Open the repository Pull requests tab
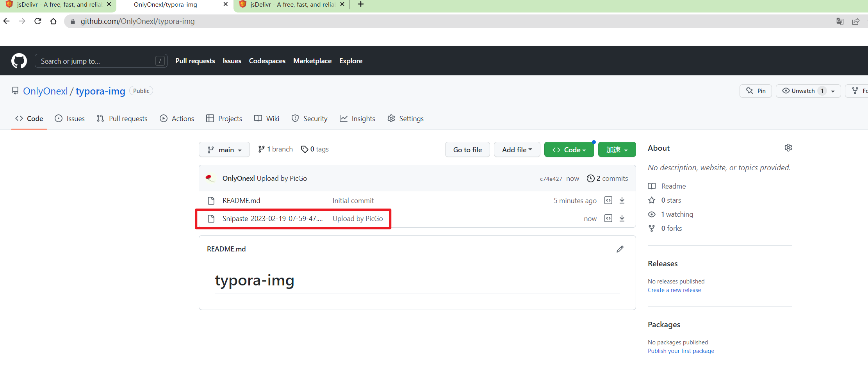868x376 pixels. click(122, 118)
